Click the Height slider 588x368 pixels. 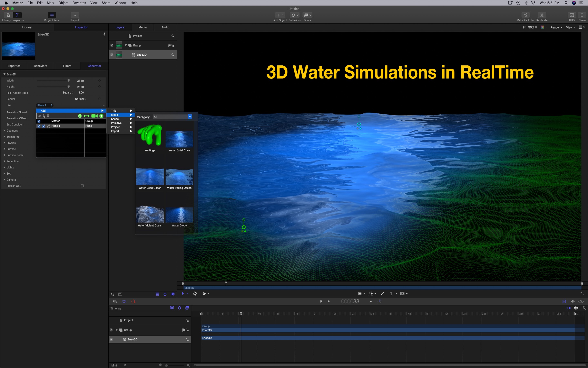tap(53, 87)
